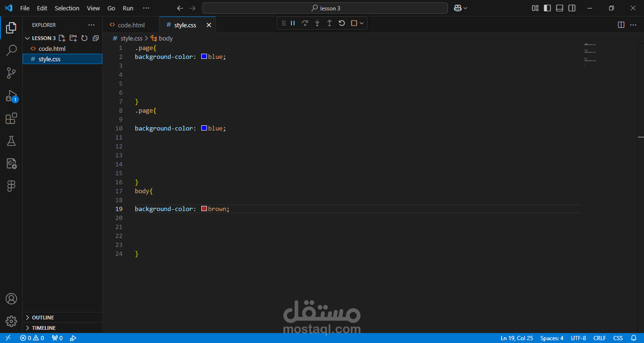The width and height of the screenshot is (644, 343).
Task: Click the Ln 19, Col 25 status entry
Action: point(517,338)
